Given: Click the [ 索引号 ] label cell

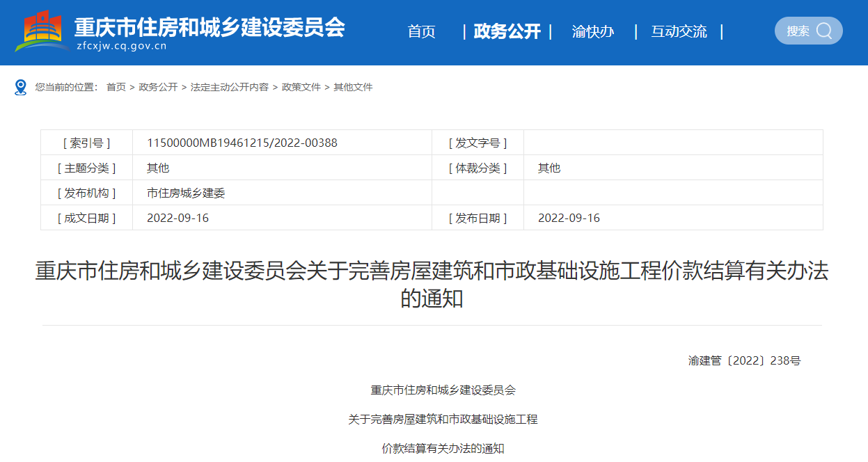Looking at the screenshot, I should (87, 143).
